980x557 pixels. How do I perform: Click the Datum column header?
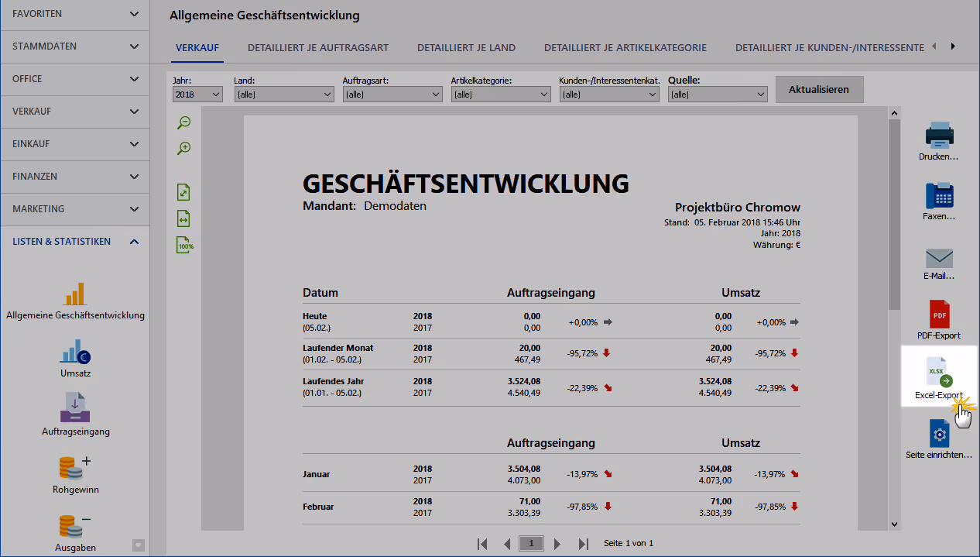(x=320, y=293)
